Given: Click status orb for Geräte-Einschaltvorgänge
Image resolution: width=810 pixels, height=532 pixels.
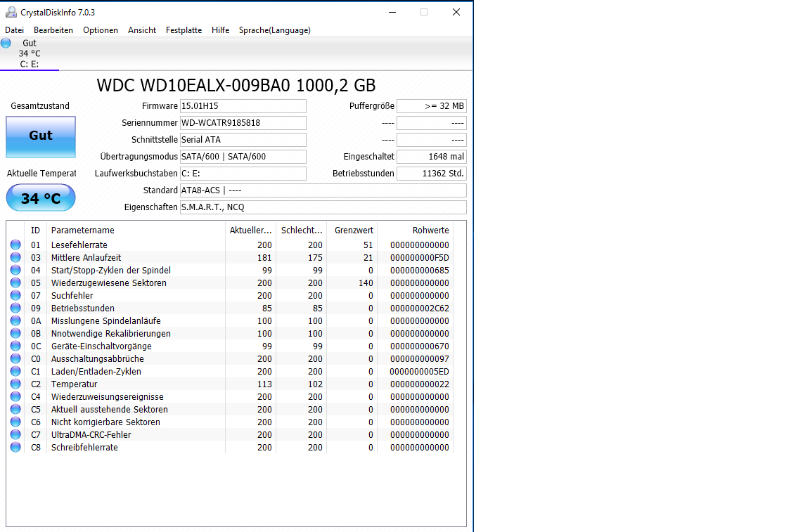Looking at the screenshot, I should click(15, 346).
